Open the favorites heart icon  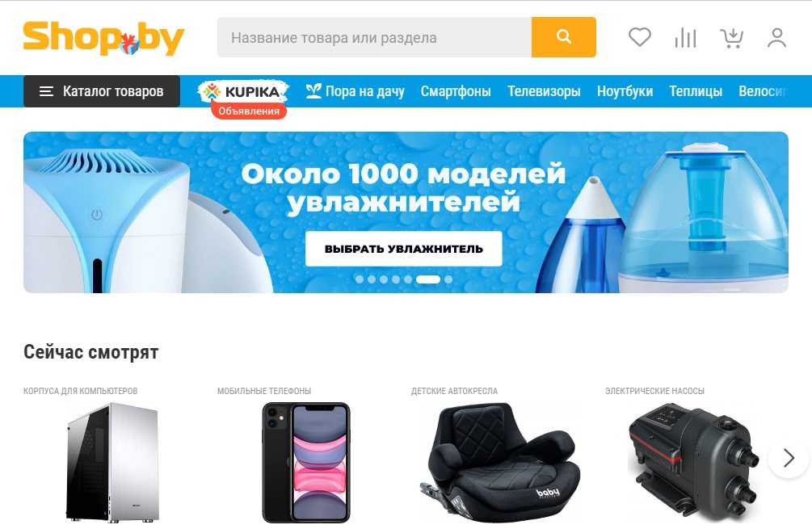640,37
